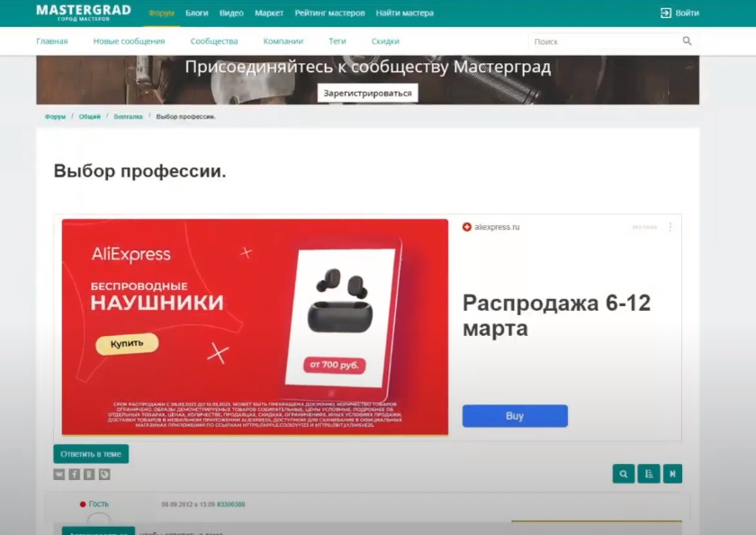Click the search magnifier icon in top bar
756x535 pixels.
click(x=687, y=41)
